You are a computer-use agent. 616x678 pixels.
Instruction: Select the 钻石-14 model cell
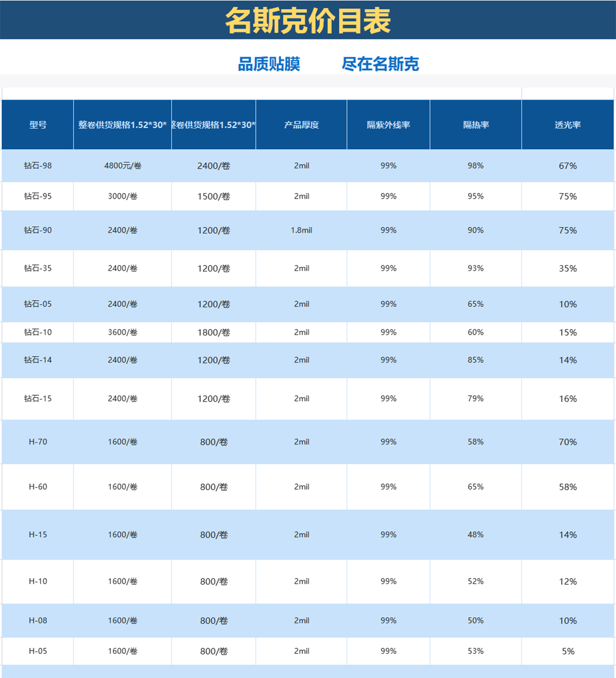point(38,360)
